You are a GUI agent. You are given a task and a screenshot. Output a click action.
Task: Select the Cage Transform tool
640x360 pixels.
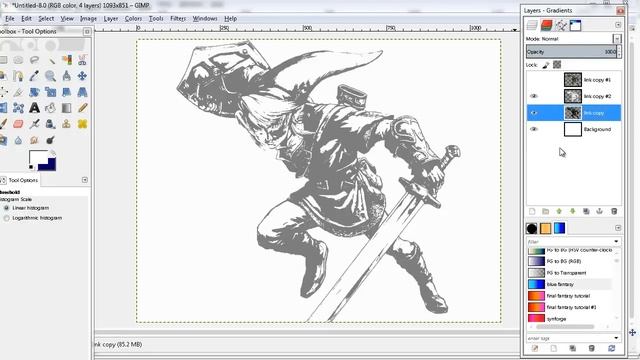pos(18,108)
